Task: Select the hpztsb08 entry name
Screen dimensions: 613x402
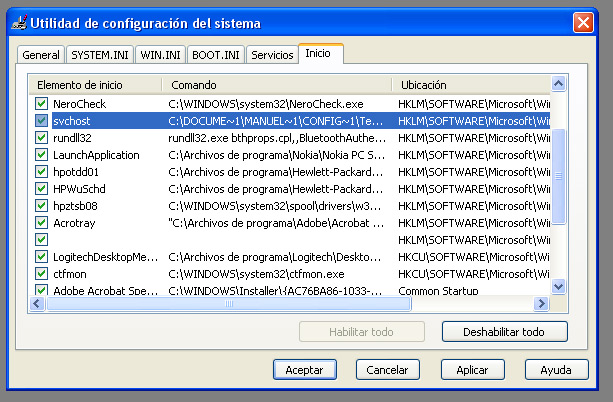Action: (x=75, y=206)
